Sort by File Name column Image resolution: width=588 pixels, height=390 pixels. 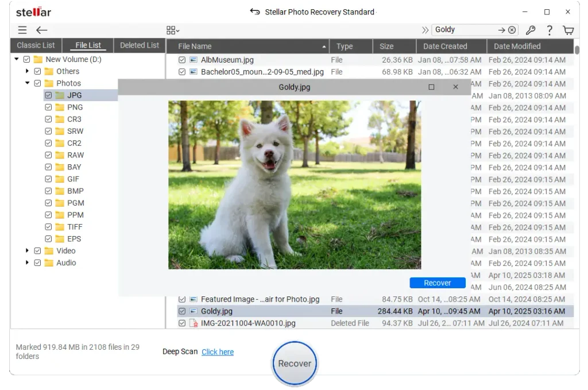click(248, 46)
